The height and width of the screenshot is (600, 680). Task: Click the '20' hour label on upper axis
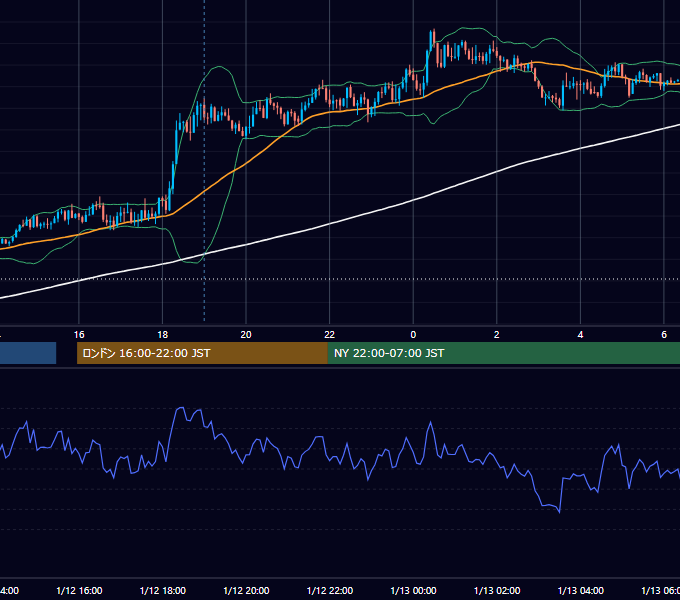click(246, 335)
